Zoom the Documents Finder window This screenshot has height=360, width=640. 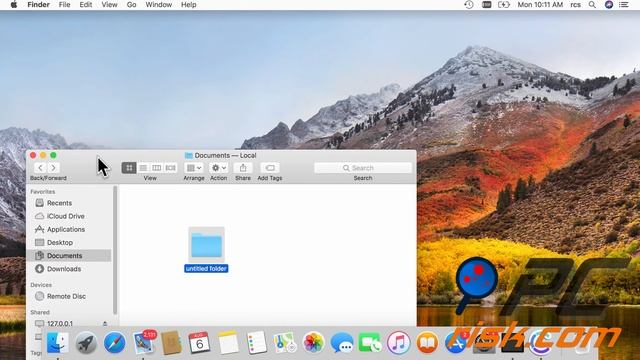pos(53,155)
